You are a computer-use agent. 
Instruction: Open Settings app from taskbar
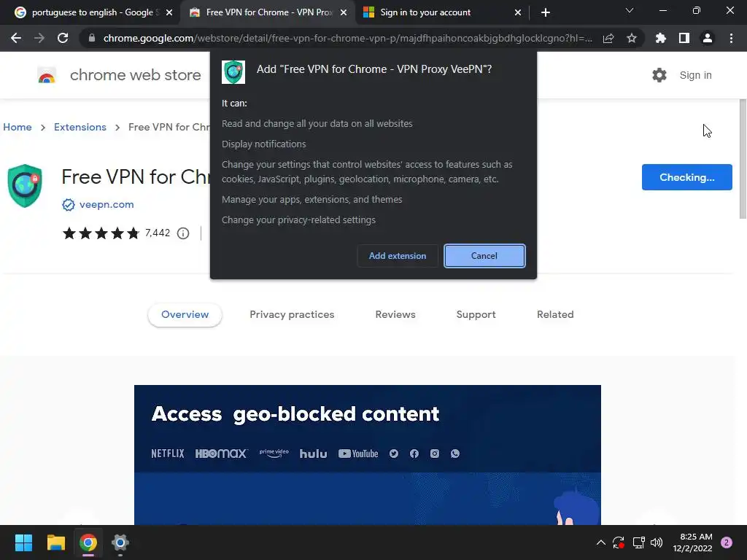[120, 542]
